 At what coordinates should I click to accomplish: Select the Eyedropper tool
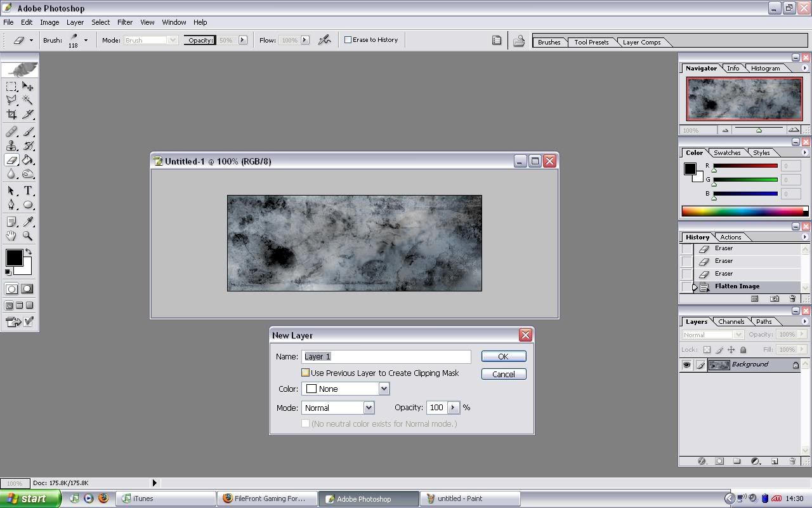coord(28,222)
